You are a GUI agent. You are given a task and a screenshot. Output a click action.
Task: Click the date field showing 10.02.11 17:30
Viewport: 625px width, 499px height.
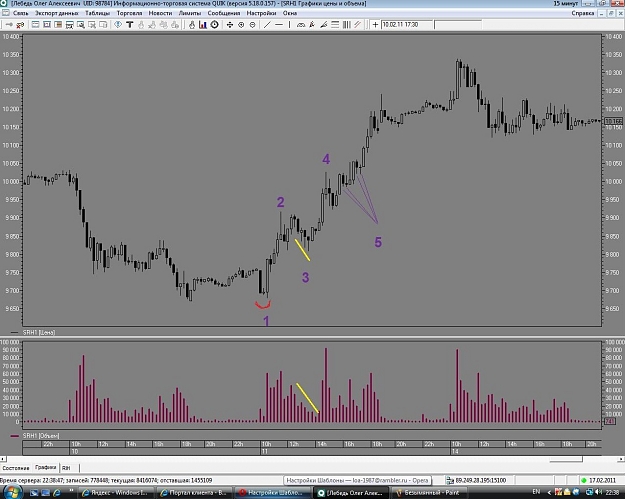[x=407, y=25]
